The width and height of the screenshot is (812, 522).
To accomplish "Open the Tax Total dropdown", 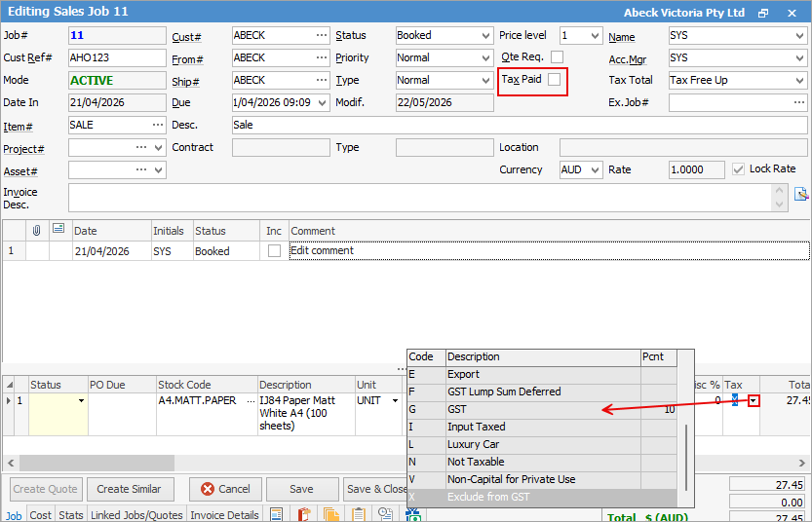I will 799,80.
